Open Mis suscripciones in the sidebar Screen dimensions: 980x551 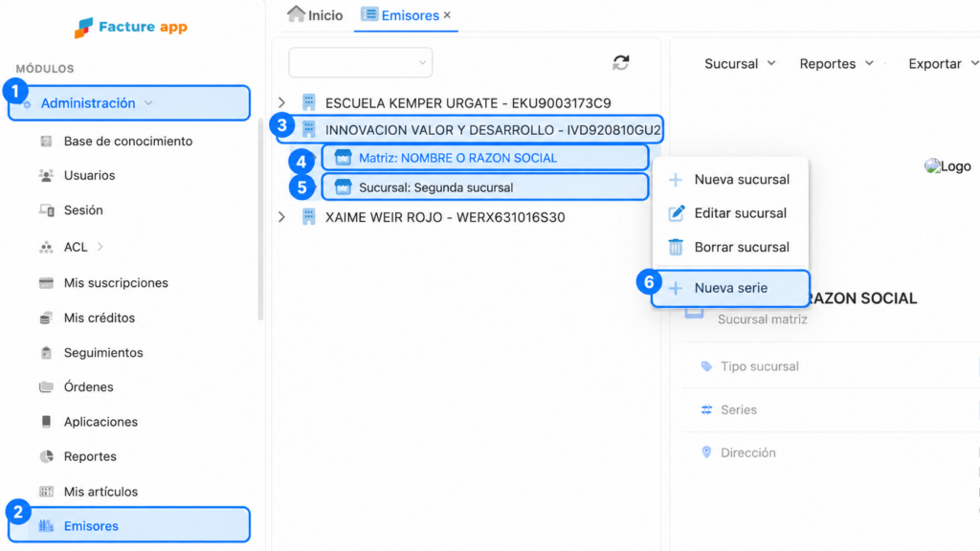click(x=116, y=283)
